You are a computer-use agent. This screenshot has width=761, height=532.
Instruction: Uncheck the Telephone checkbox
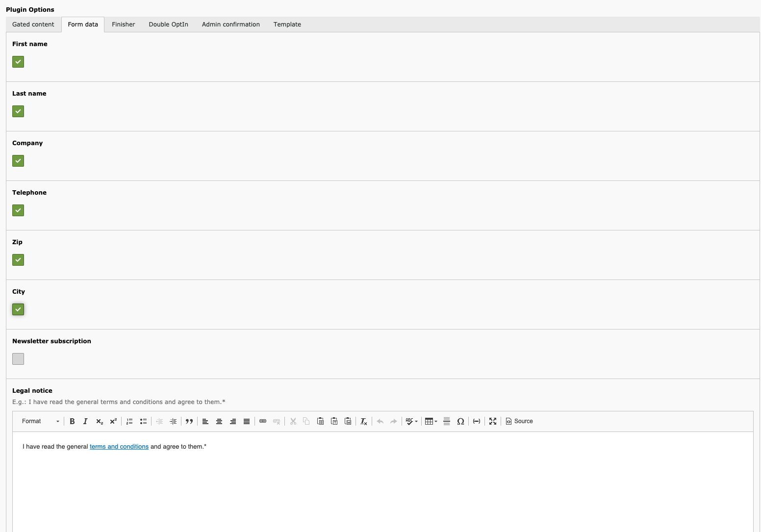point(18,210)
